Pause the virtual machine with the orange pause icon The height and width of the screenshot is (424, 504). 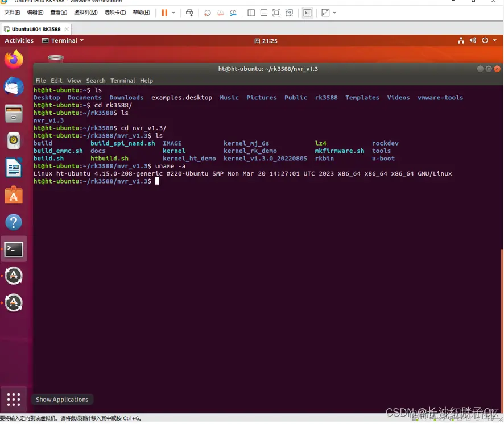pos(164,13)
